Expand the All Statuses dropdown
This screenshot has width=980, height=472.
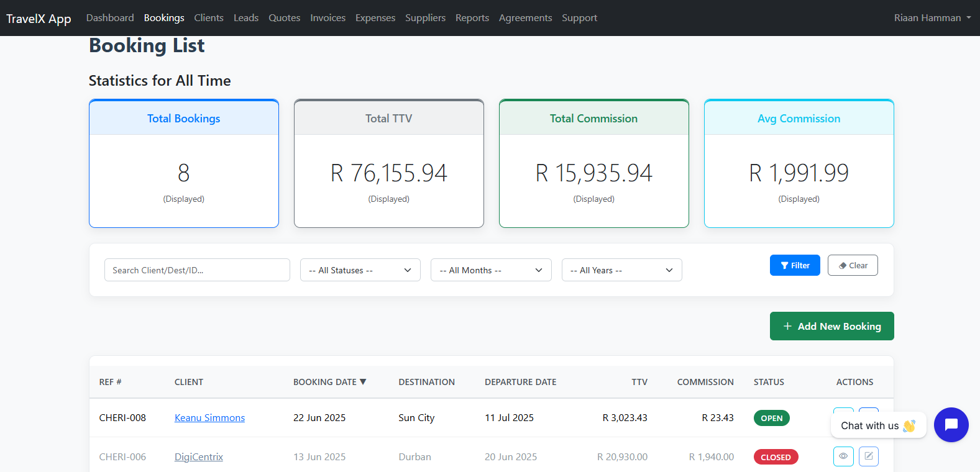pyautogui.click(x=360, y=270)
